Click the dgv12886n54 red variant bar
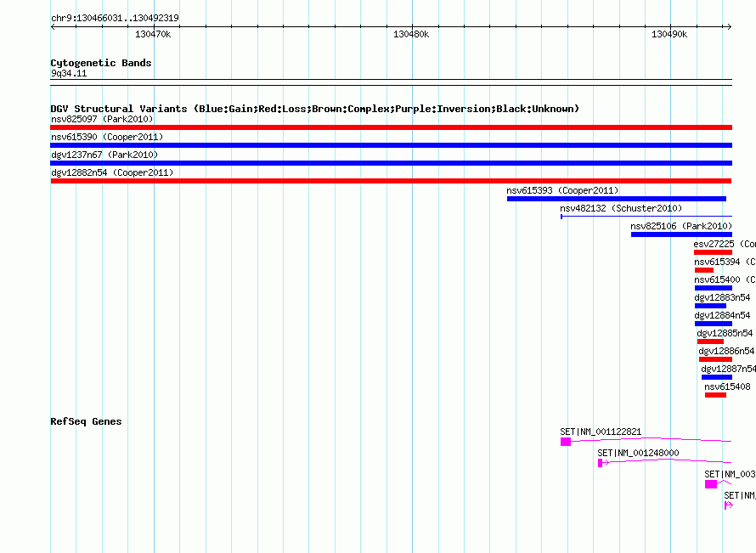The height and width of the screenshot is (553, 756). (715, 359)
